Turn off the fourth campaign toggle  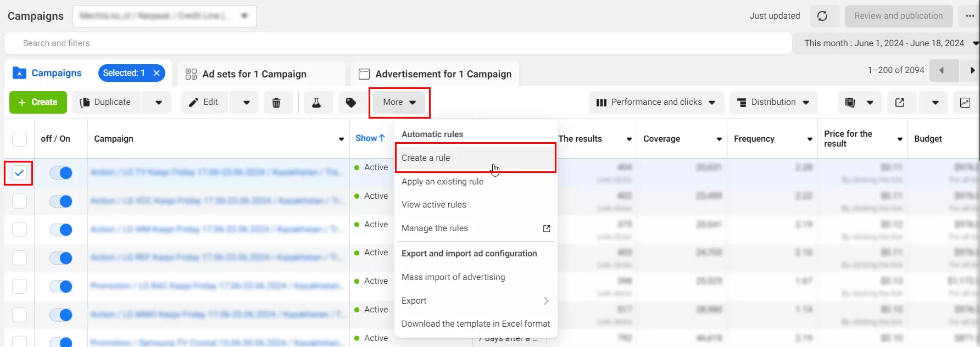[61, 258]
